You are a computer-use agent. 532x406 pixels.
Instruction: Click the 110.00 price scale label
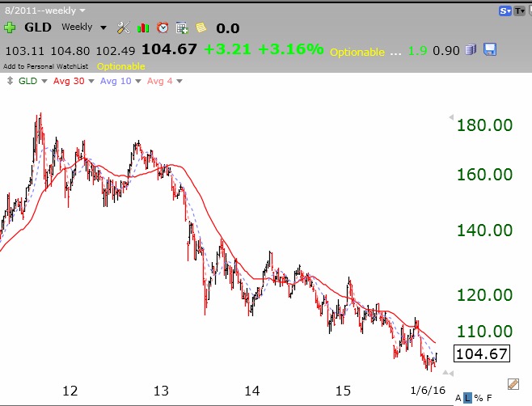484,332
